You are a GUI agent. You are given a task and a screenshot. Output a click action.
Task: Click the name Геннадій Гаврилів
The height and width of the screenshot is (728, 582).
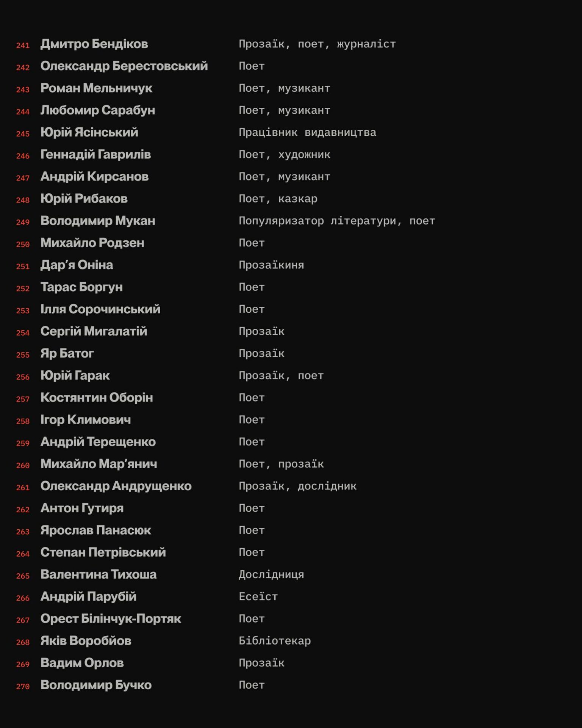click(x=95, y=154)
